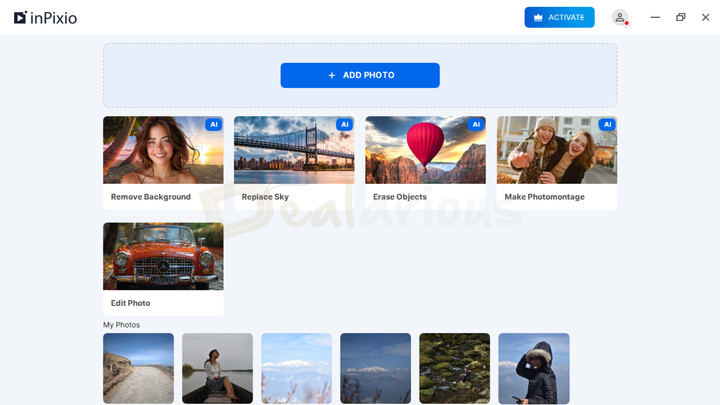Select the gravel path photo thumbnail
The height and width of the screenshot is (405, 720).
pos(138,368)
